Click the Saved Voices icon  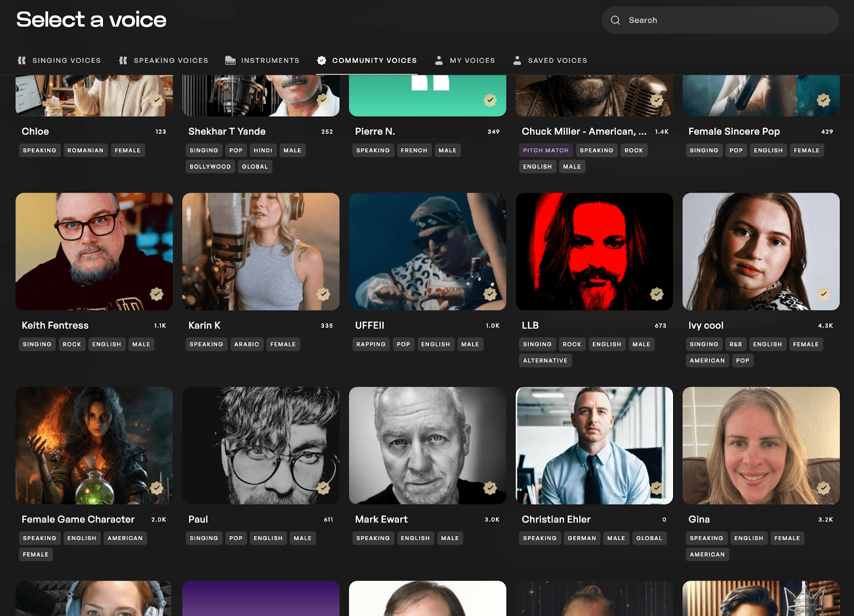(x=517, y=60)
